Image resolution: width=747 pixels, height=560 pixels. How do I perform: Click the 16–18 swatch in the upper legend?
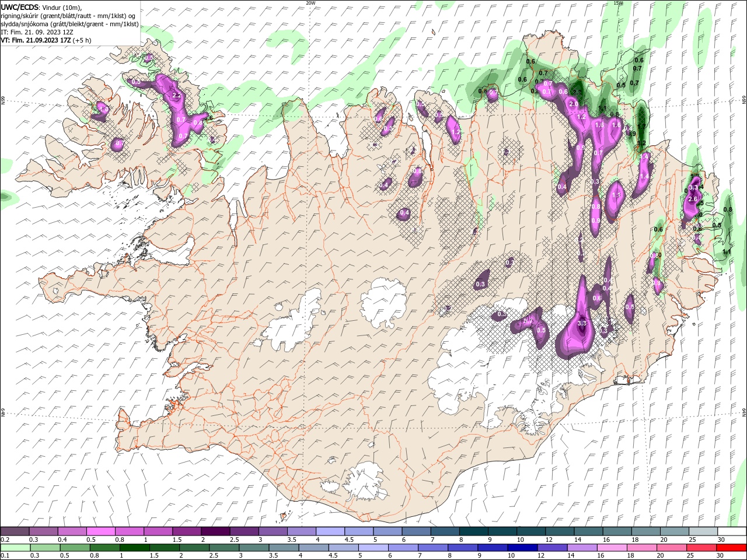617,531
